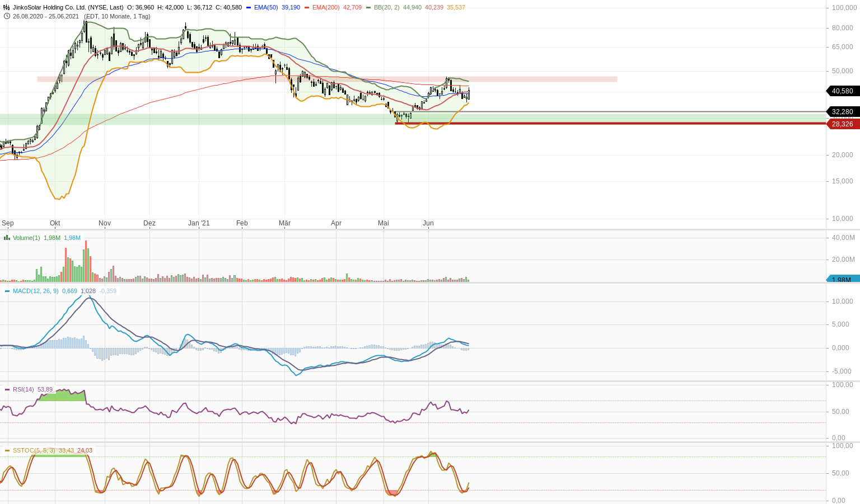Select the MACD(12, 26, 9) indicator label
The height and width of the screenshot is (504, 860).
(36, 291)
